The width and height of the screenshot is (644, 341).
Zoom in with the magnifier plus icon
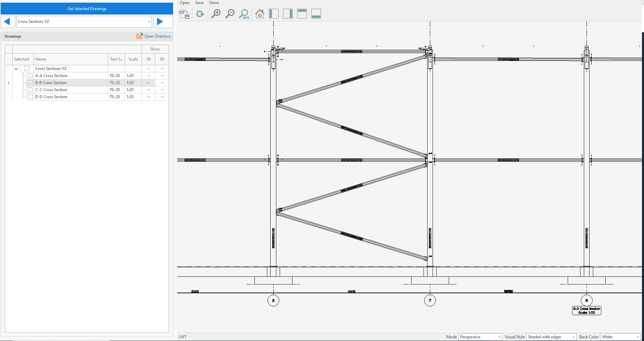pyautogui.click(x=216, y=14)
